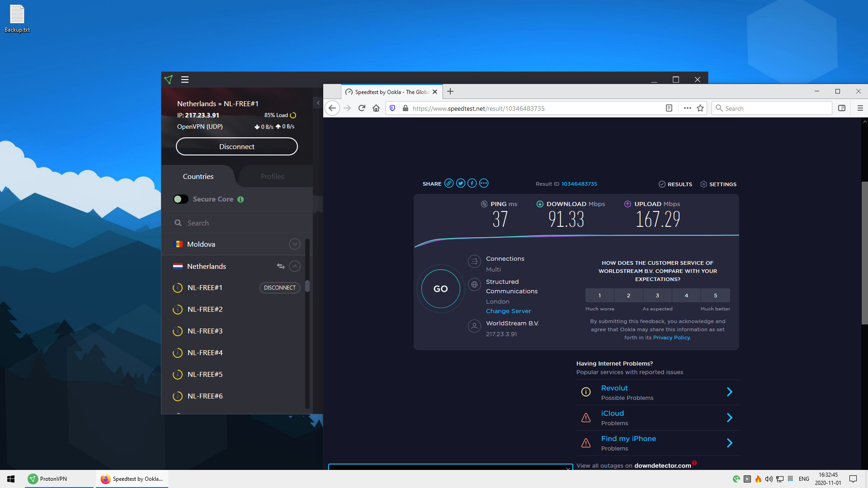Select rating 1 Much worse
This screenshot has width=868, height=488.
[x=599, y=296]
